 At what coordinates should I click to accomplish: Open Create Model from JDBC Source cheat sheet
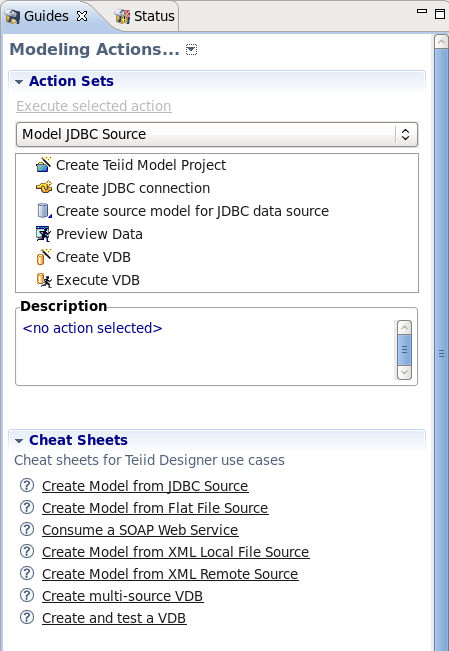[145, 486]
